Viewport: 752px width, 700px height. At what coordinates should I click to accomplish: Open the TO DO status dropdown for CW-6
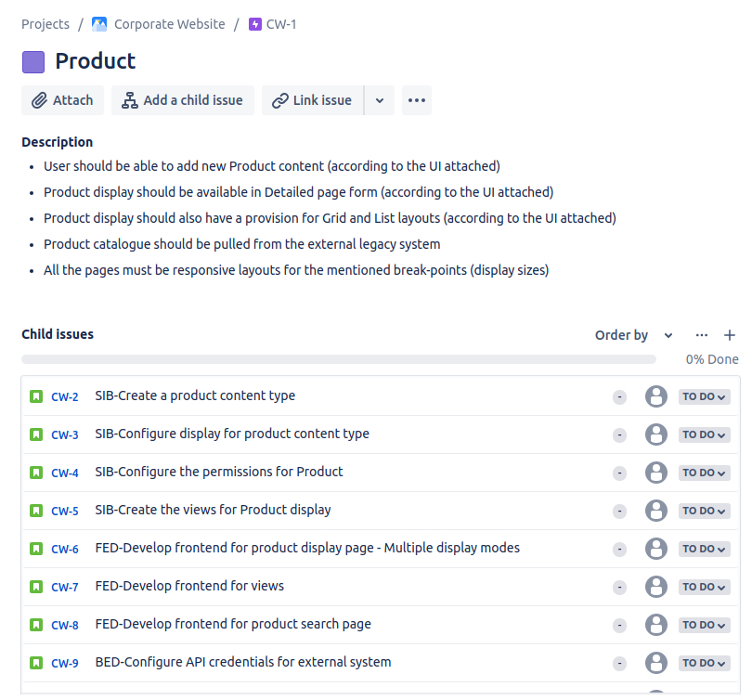click(704, 549)
